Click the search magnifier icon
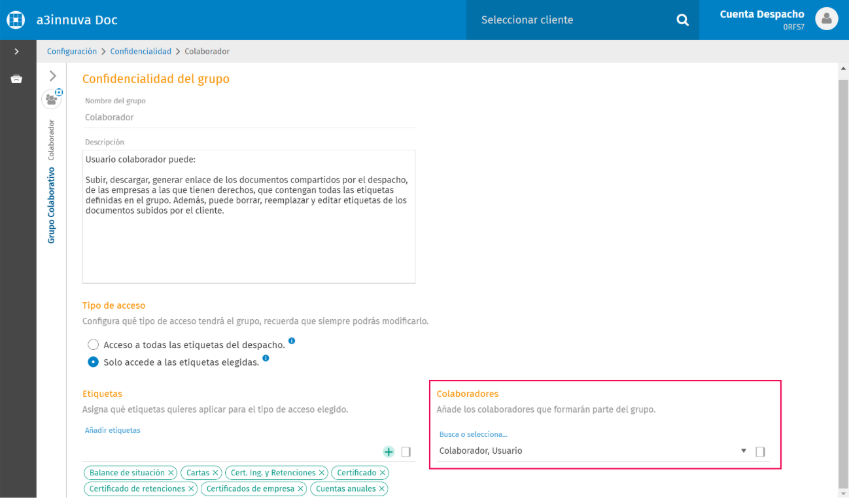This screenshot has width=849, height=498. [x=683, y=20]
